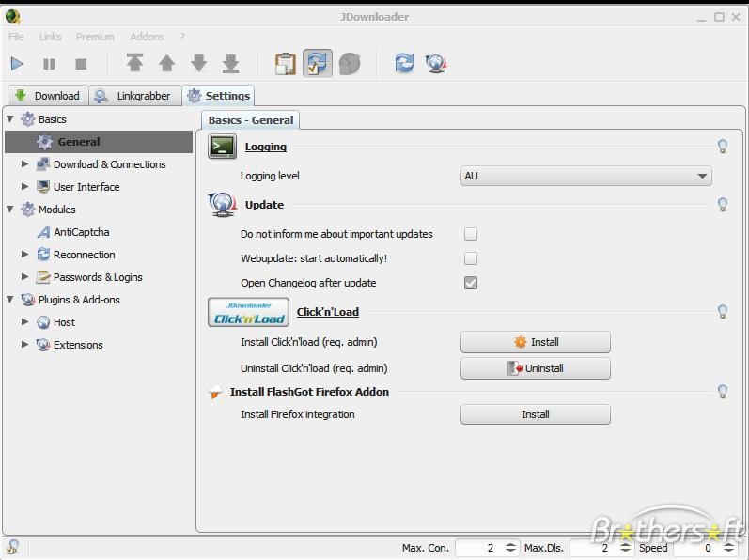Check 'Webupdate: start automatically!' box
This screenshot has height=560, width=749.
pyautogui.click(x=471, y=258)
